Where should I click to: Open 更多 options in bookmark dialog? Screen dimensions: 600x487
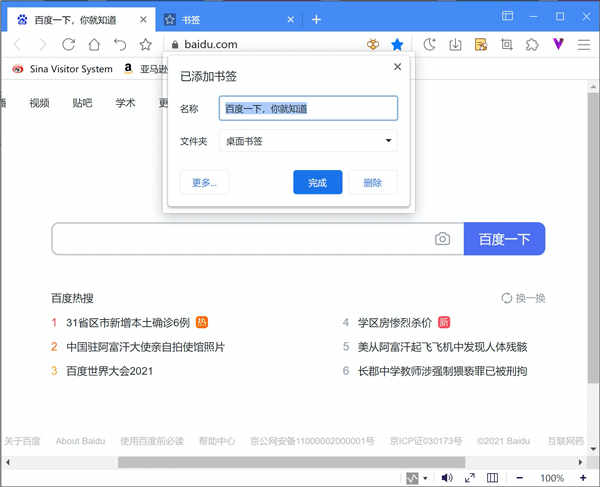(x=204, y=182)
